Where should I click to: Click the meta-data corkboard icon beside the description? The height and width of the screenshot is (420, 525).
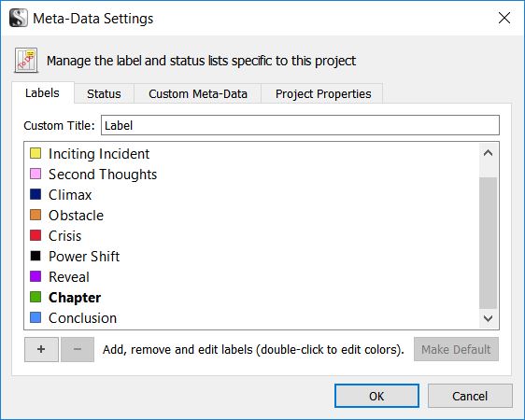pos(26,61)
